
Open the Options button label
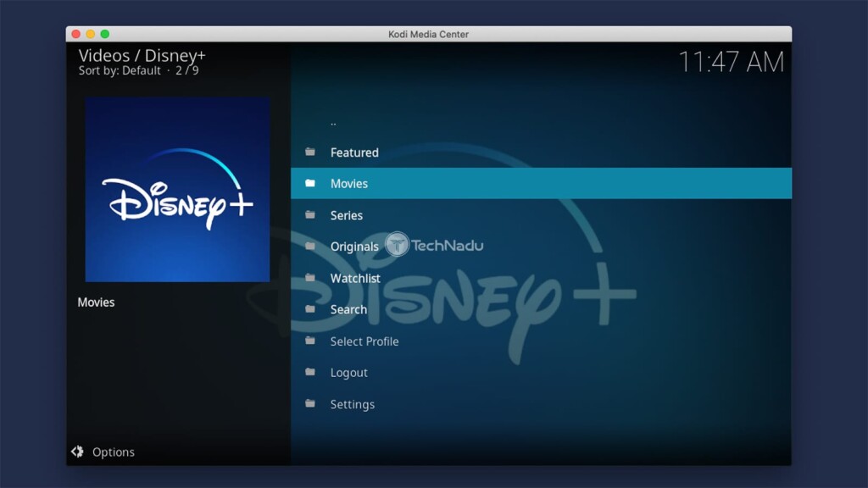(114, 452)
